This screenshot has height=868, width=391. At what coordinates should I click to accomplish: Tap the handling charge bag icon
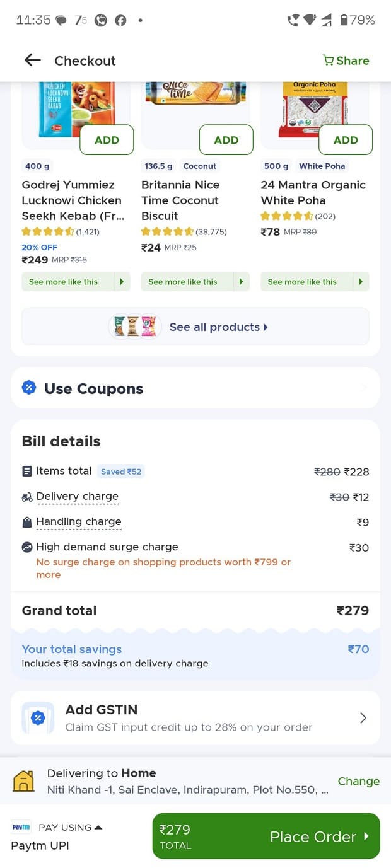(x=27, y=522)
